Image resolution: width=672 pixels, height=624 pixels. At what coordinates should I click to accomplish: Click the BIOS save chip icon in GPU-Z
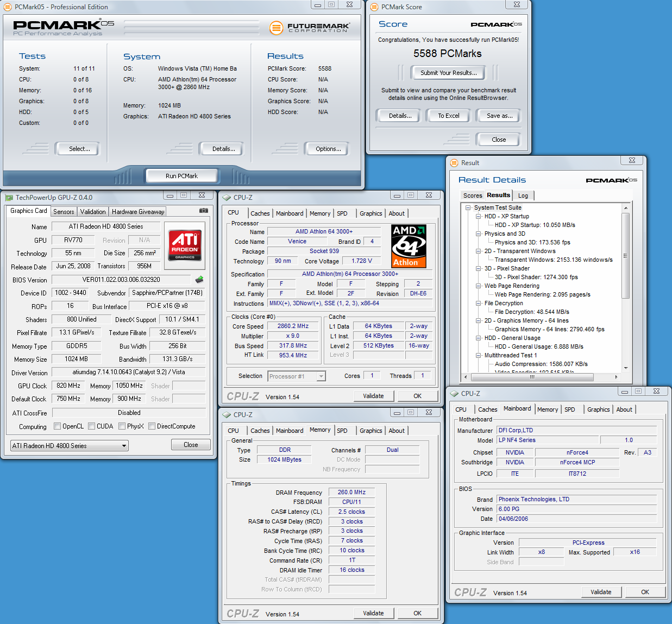point(199,279)
